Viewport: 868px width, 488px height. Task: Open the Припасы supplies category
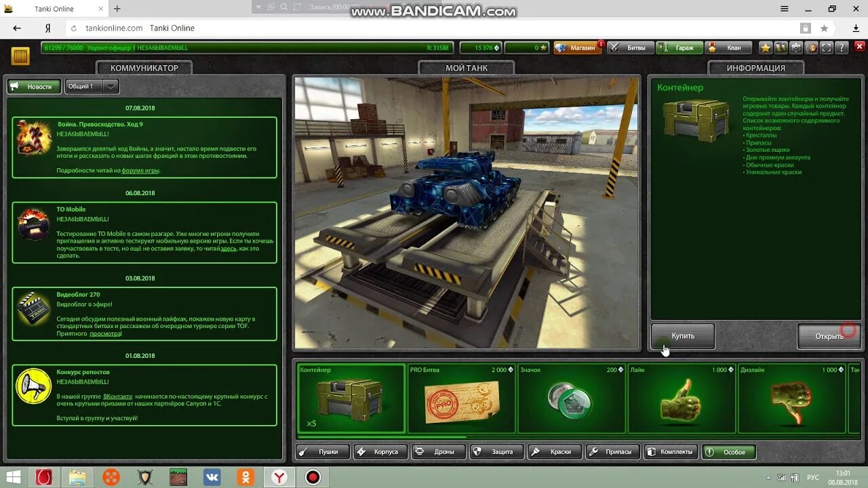tap(613, 451)
